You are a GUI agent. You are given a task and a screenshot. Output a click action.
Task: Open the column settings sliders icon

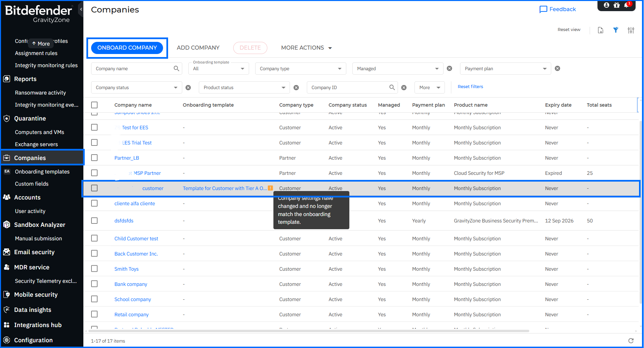point(631,30)
